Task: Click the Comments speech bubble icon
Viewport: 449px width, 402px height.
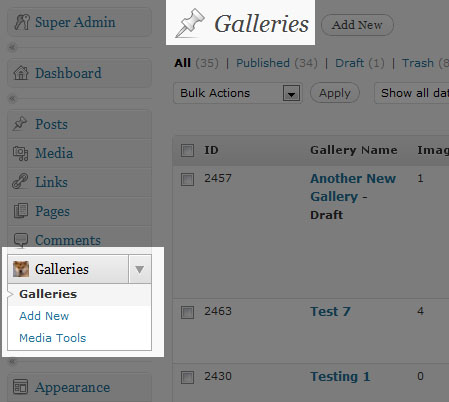Action: pyautogui.click(x=21, y=240)
